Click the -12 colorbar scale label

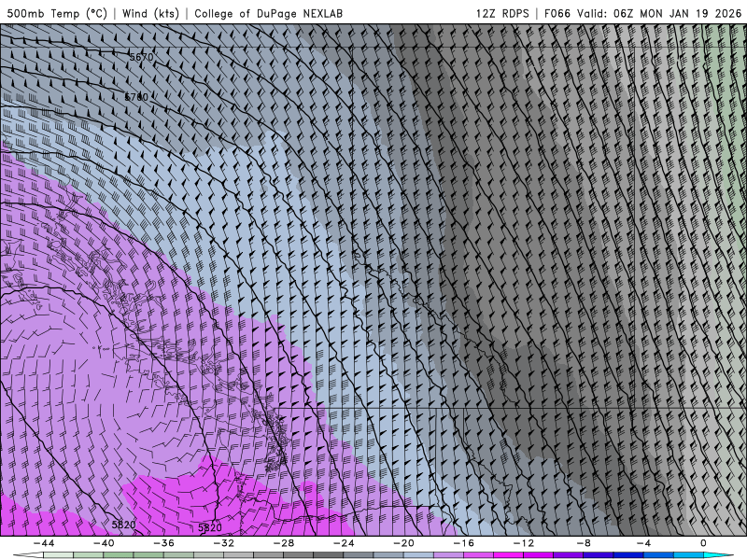click(524, 543)
